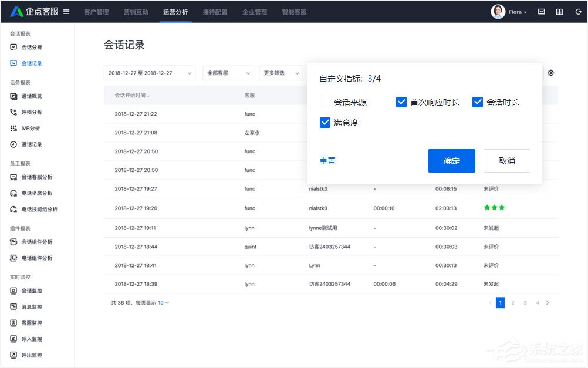
Task: Switch to the 客户管理 tab
Action: tap(96, 11)
